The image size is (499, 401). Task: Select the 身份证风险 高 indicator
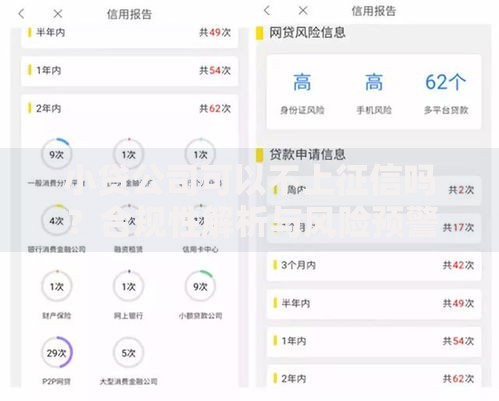[x=302, y=93]
